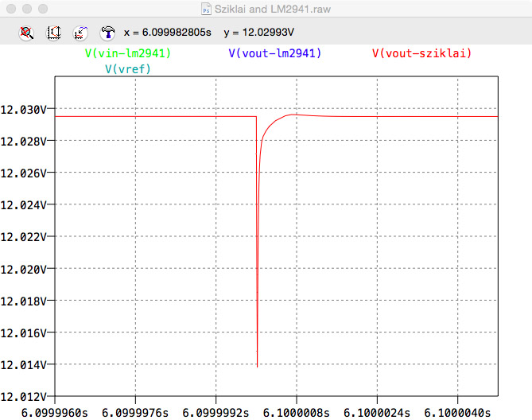
Task: Click the 12.020V vertical axis label
Action: (x=23, y=269)
